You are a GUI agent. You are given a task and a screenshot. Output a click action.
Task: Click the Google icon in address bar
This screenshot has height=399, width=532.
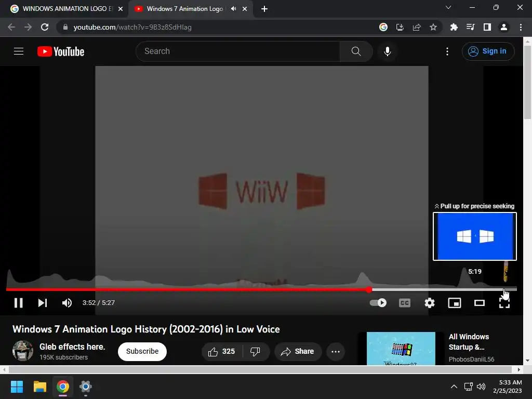tap(383, 27)
